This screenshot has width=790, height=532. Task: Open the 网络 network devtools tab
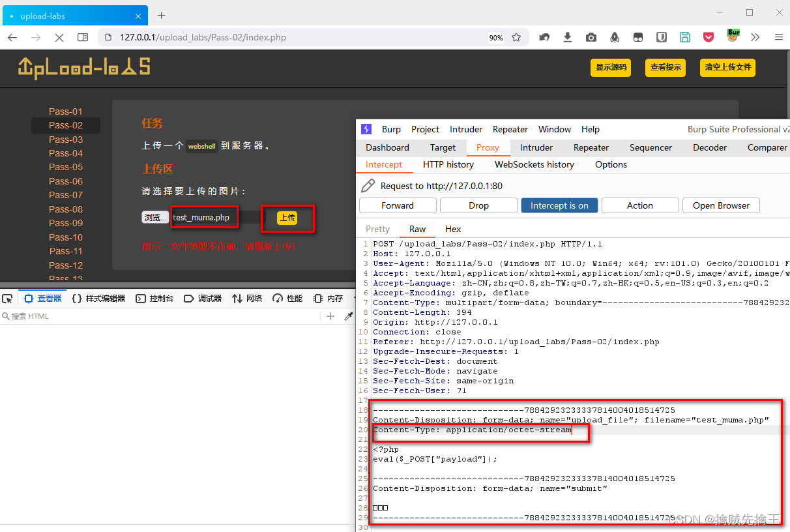point(247,299)
